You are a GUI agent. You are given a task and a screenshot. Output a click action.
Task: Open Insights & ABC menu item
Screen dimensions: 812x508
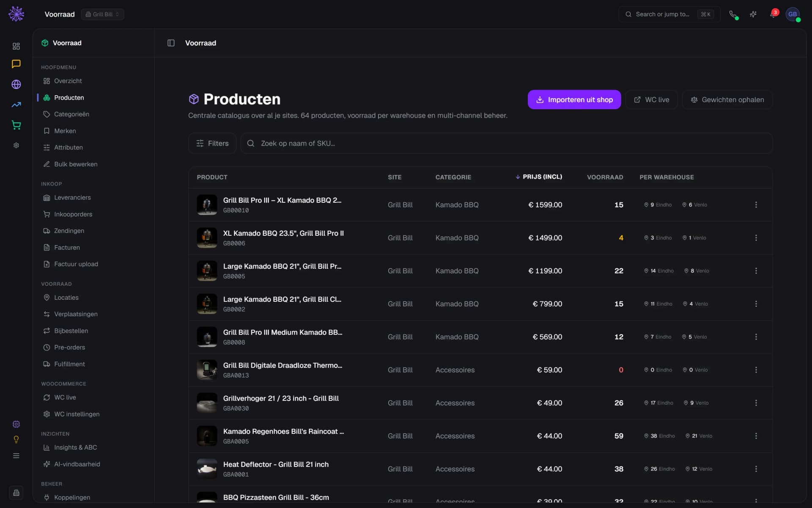click(x=75, y=447)
